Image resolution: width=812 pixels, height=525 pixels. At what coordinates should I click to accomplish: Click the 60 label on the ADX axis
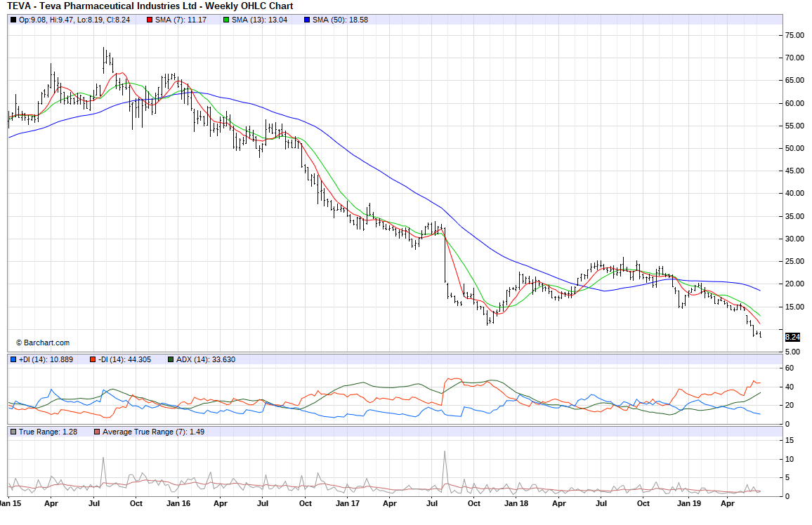coord(790,368)
